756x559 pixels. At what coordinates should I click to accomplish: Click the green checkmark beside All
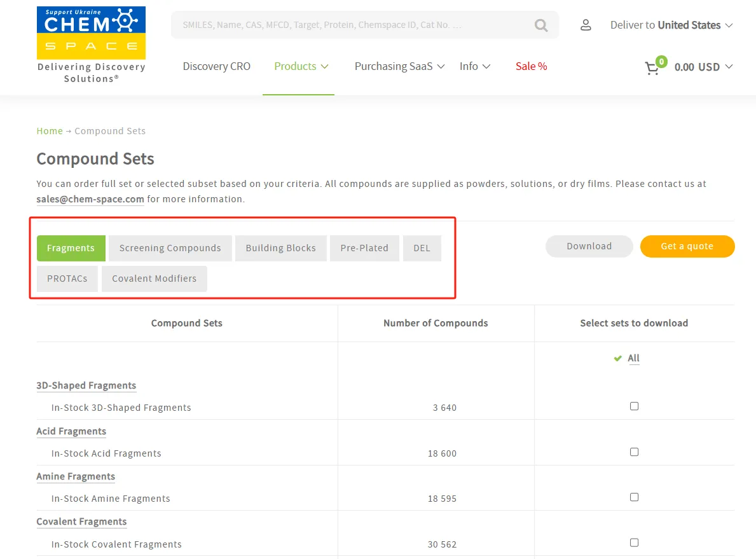click(617, 359)
